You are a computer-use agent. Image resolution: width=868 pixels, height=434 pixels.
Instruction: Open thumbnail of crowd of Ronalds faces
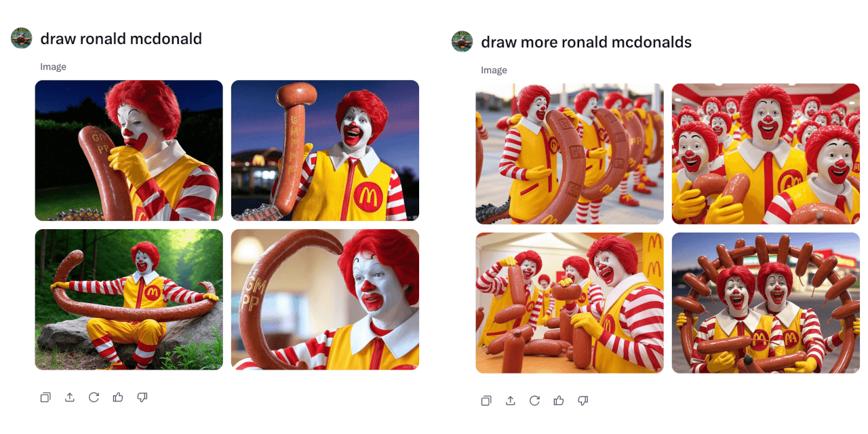[766, 154]
